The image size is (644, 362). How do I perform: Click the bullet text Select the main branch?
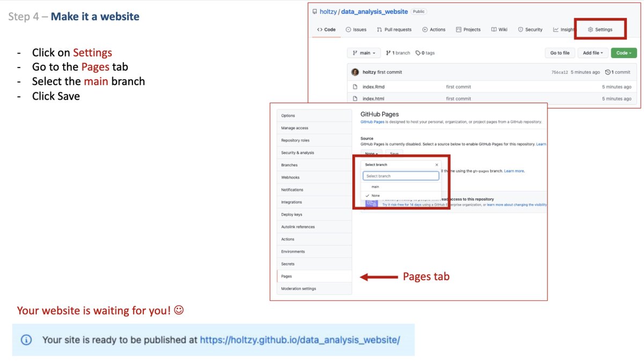coord(89,82)
